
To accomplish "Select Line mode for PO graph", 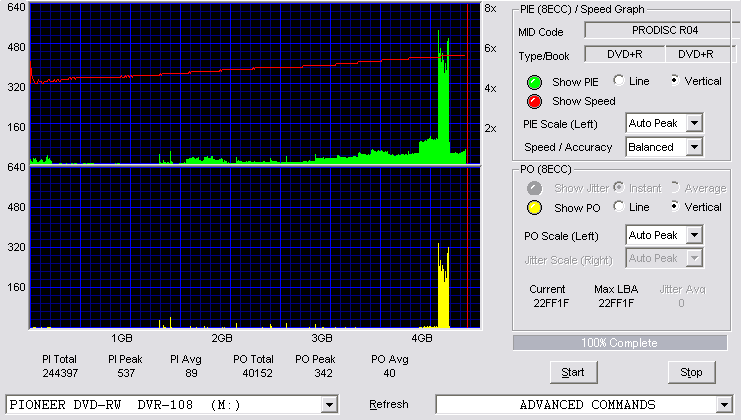I will click(x=618, y=206).
